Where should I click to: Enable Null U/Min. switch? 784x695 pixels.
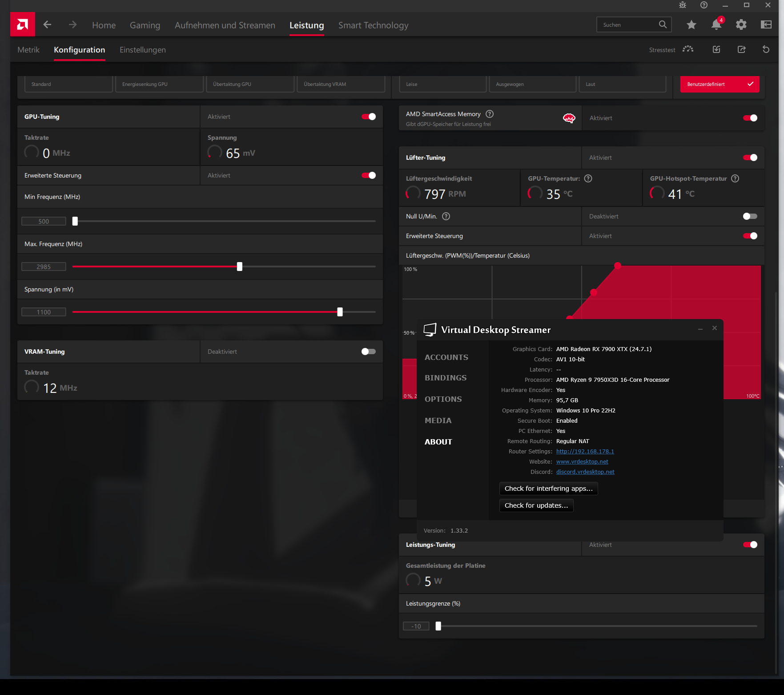click(750, 216)
